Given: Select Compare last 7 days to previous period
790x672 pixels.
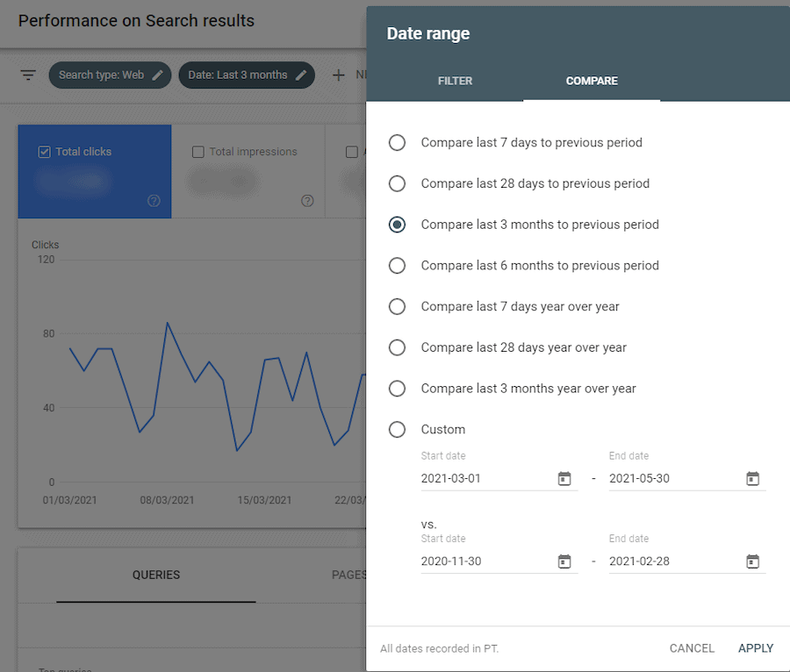Looking at the screenshot, I should tap(397, 142).
